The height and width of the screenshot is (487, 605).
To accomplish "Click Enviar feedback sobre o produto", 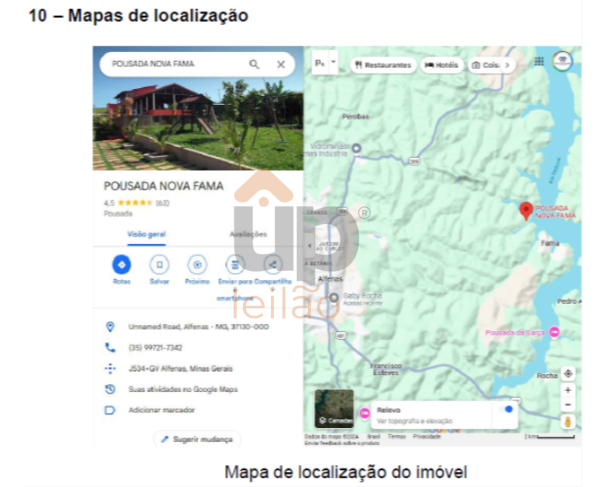I will click(342, 443).
